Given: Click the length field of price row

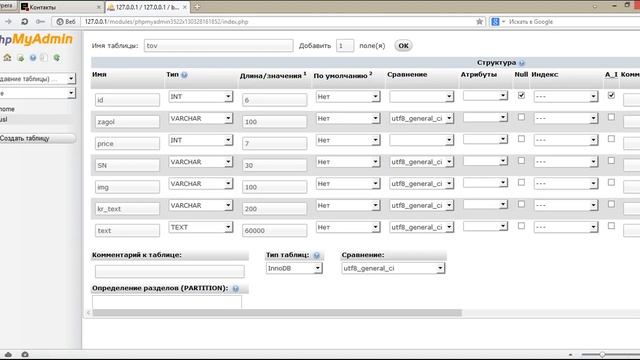Looking at the screenshot, I should 274,143.
